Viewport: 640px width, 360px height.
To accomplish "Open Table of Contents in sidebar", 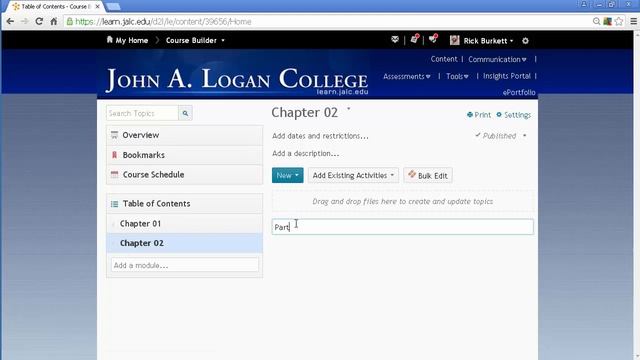I will [184, 204].
